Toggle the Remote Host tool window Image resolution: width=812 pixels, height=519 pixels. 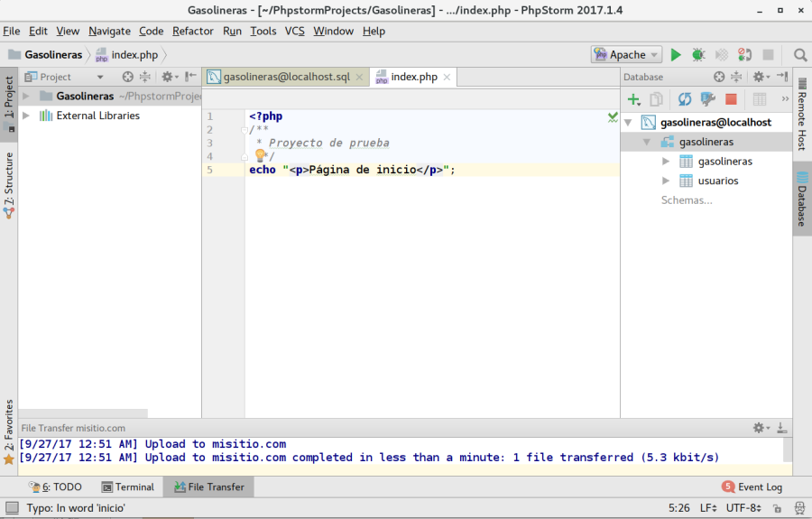tap(802, 115)
